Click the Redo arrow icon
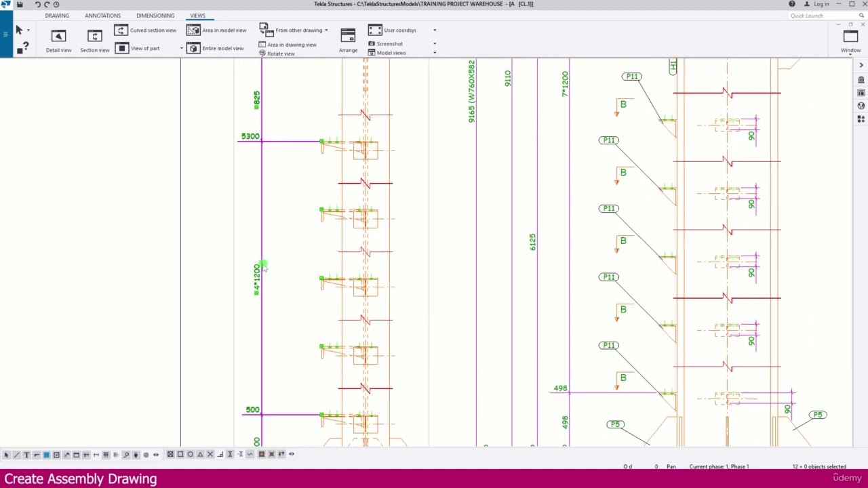The width and height of the screenshot is (868, 488). (x=47, y=4)
